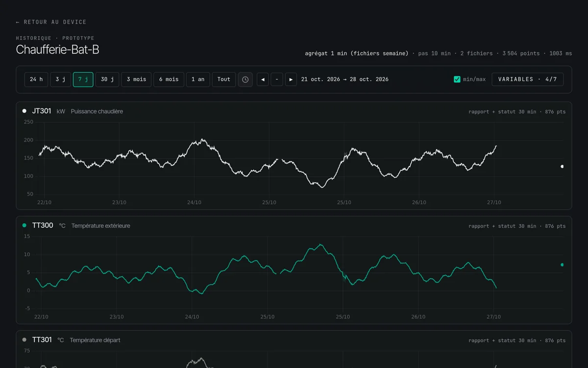Click the kW unit beside JT301
588x368 pixels.
click(61, 111)
